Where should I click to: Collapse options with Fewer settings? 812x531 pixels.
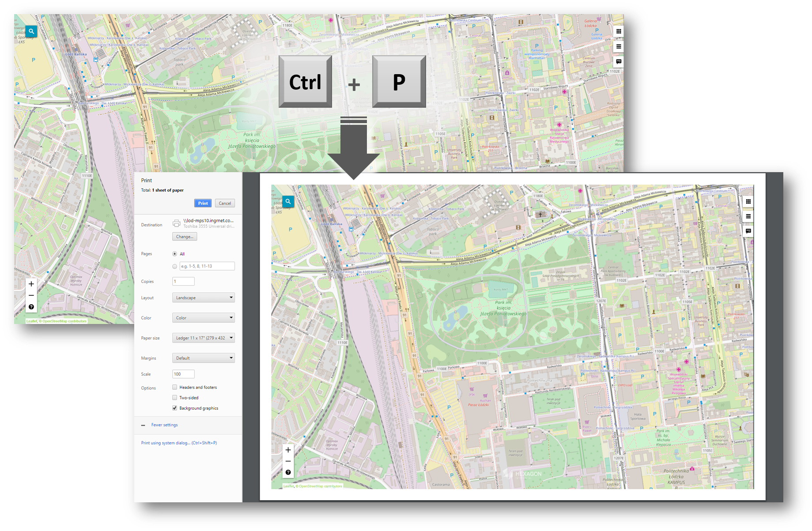click(164, 425)
